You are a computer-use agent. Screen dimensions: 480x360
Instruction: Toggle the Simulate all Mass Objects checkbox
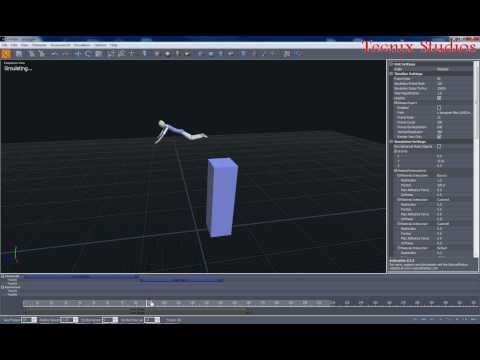[x=439, y=146]
